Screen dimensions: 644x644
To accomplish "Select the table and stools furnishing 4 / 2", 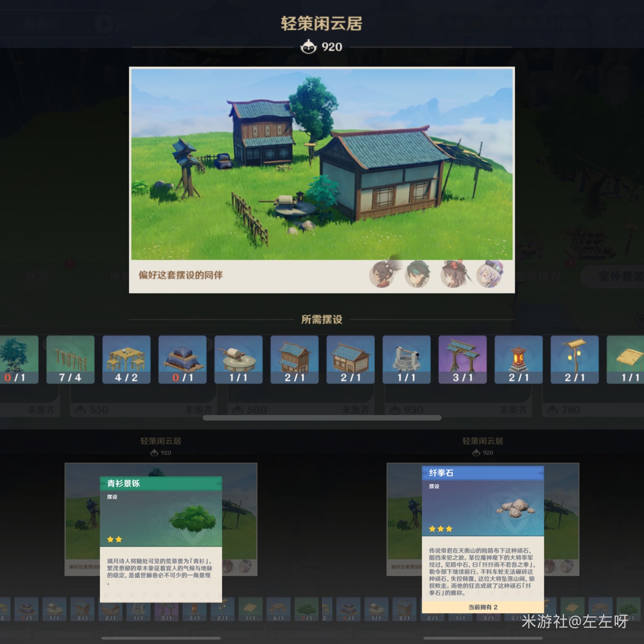I will [126, 359].
